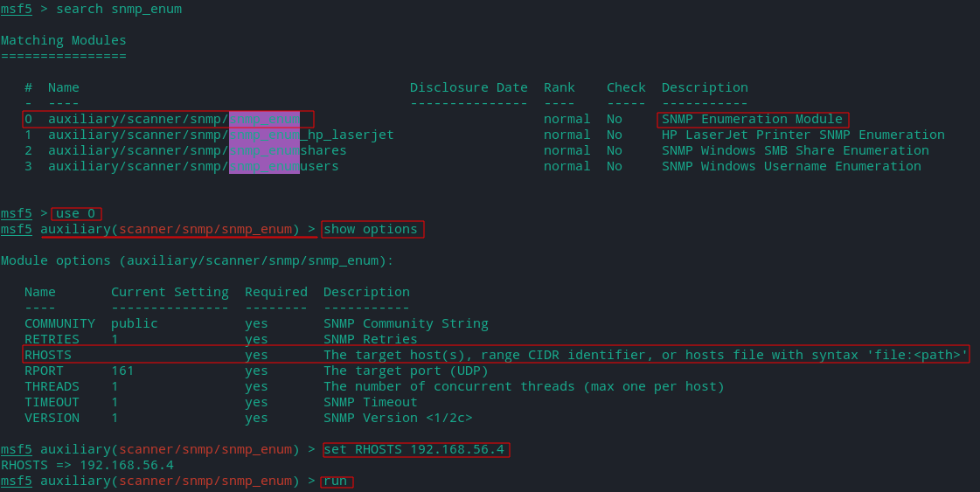Click RHOSTS option name in table

(48, 355)
